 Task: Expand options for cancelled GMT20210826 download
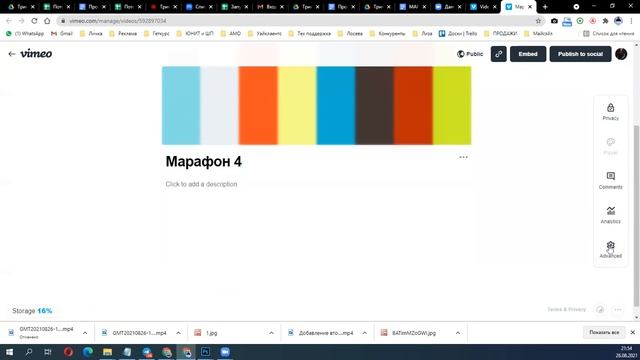tap(85, 333)
